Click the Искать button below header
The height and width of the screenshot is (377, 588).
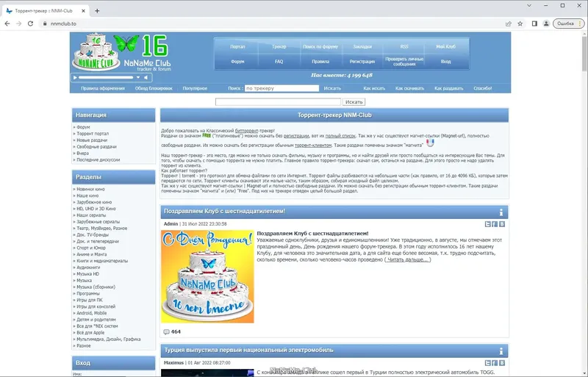coord(354,102)
